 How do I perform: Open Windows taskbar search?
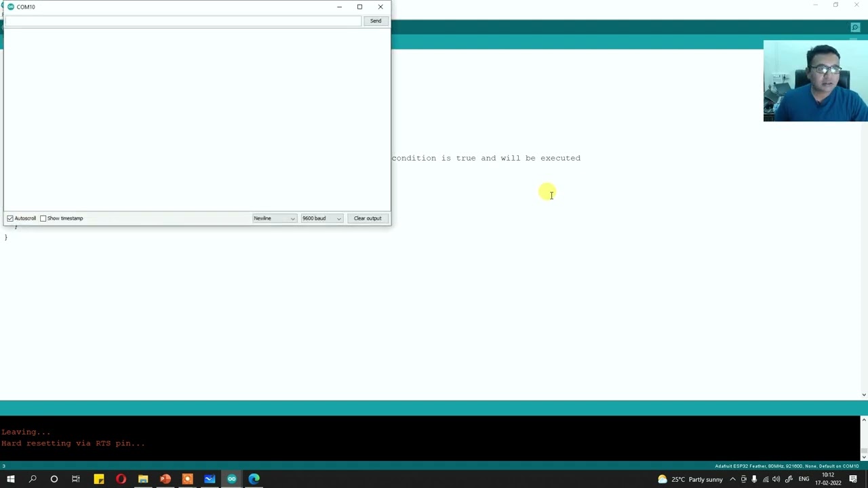(x=32, y=479)
